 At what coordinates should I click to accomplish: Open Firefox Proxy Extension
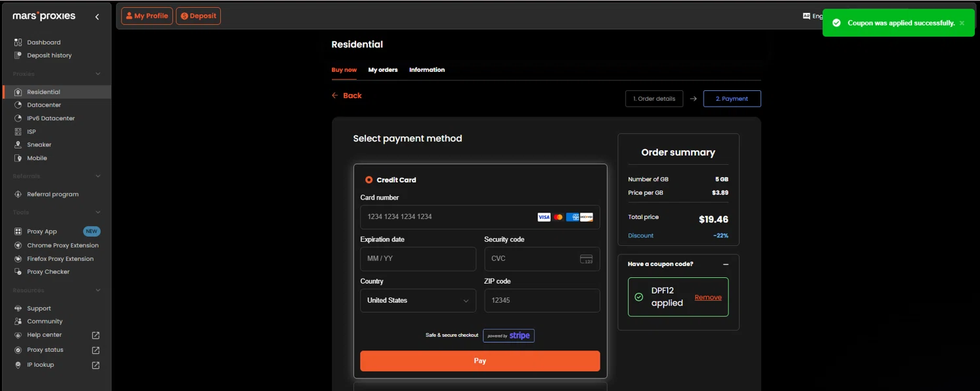click(x=60, y=259)
